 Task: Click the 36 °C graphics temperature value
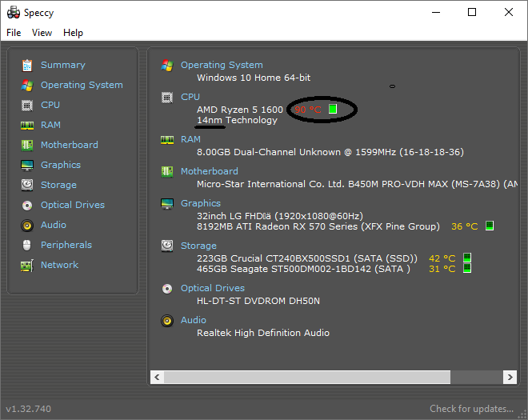[x=464, y=226]
